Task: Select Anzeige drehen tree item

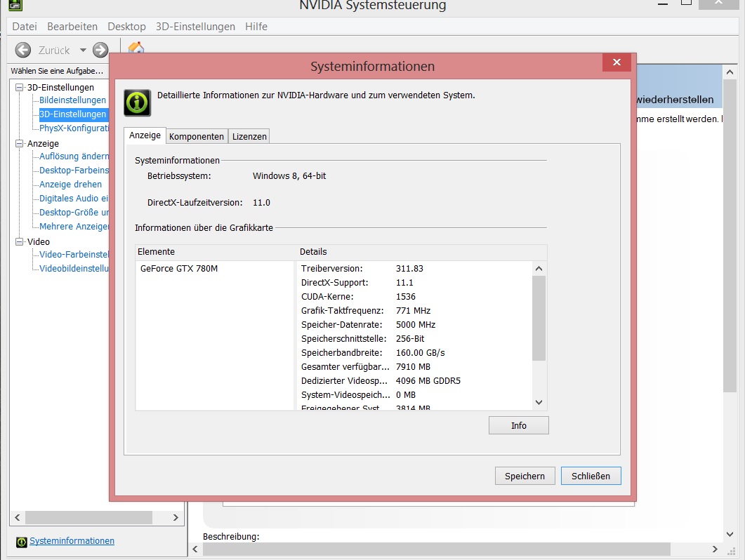Action: (x=70, y=185)
